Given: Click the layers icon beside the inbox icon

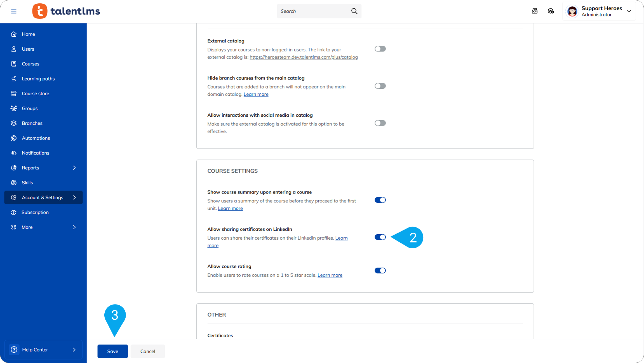Looking at the screenshot, I should pos(551,11).
